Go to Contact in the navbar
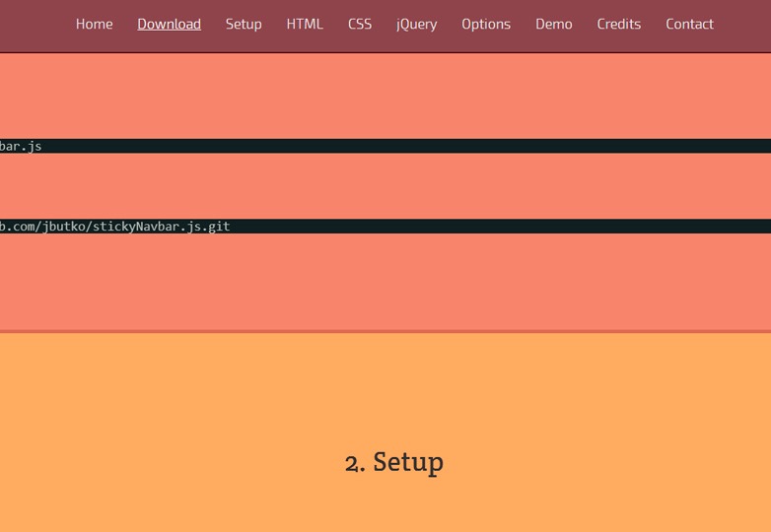This screenshot has height=532, width=771. click(689, 24)
